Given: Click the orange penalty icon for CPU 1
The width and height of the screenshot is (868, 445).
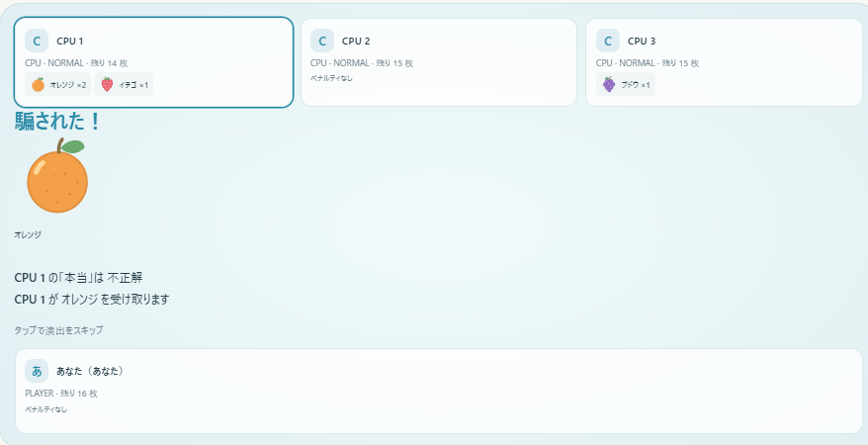Looking at the screenshot, I should [x=39, y=85].
